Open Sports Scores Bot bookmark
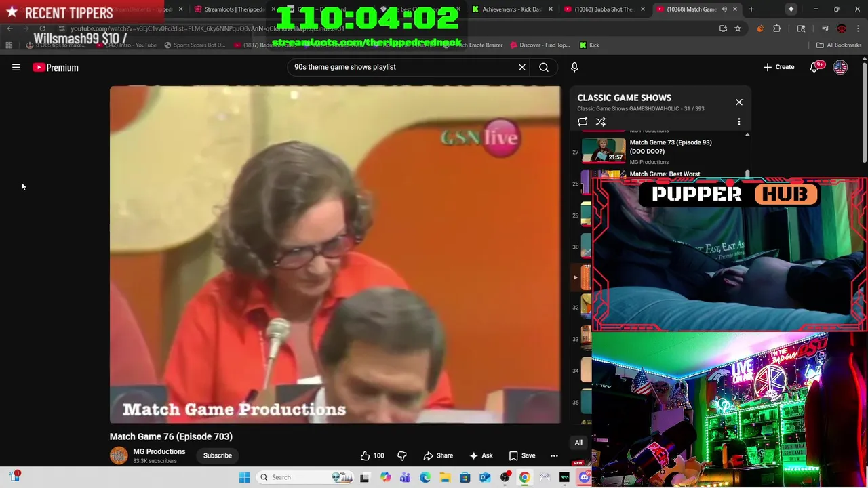Screen dimensions: 868x488 tap(195, 45)
